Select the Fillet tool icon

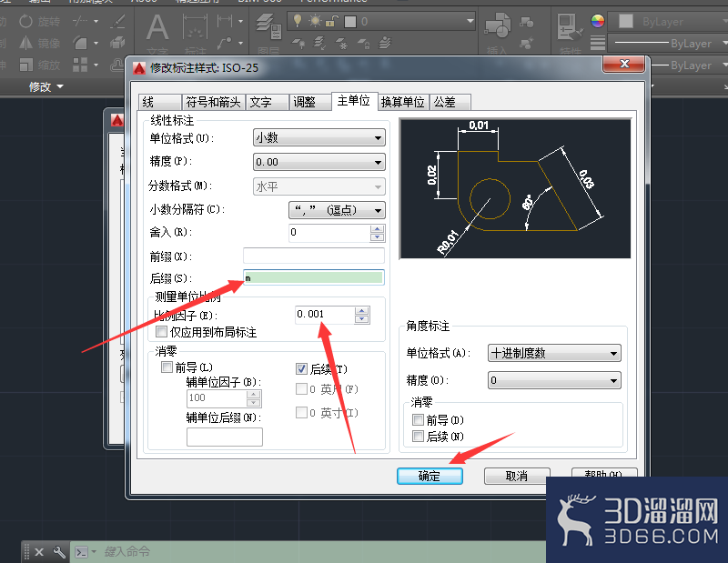[80, 43]
